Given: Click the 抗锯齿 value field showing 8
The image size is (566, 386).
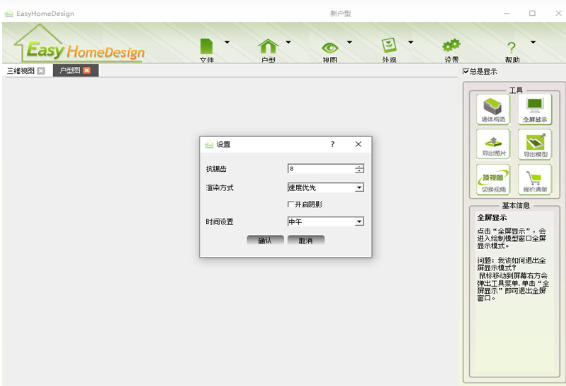Looking at the screenshot, I should point(321,169).
